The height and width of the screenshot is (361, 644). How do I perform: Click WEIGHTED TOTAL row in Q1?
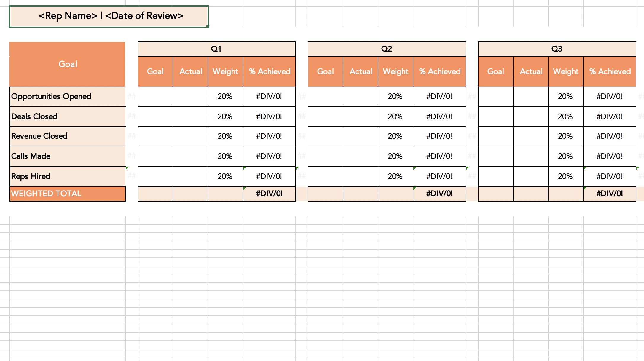point(217,193)
